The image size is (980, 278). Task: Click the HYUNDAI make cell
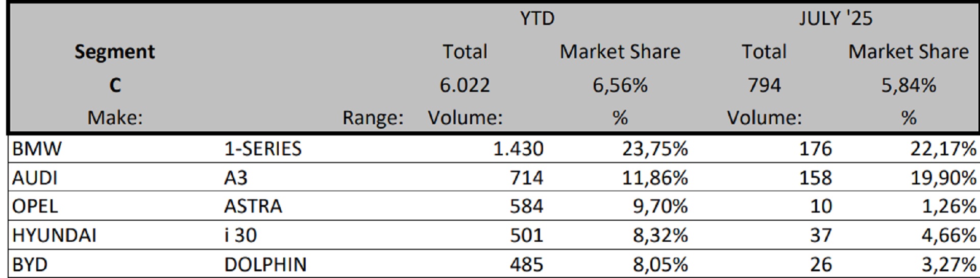[54, 235]
